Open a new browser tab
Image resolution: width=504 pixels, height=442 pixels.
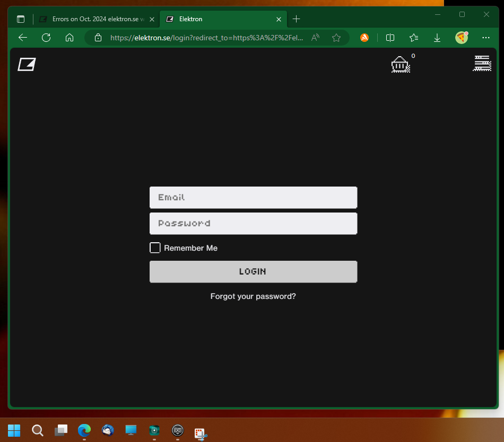point(297,19)
